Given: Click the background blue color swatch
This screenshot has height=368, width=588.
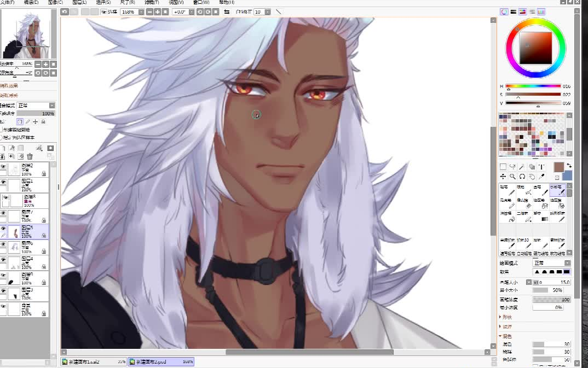Looking at the screenshot, I should point(567,176).
